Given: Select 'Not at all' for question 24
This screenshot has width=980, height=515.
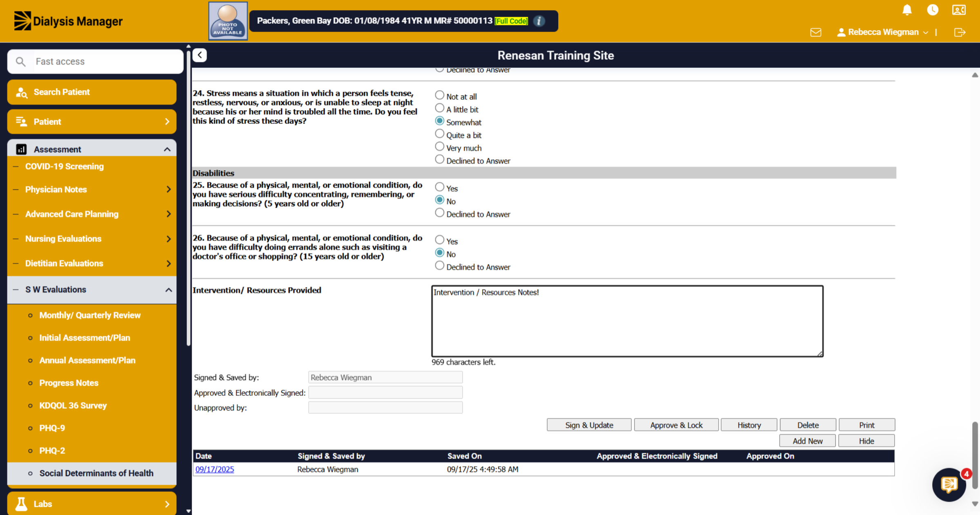Looking at the screenshot, I should [439, 95].
